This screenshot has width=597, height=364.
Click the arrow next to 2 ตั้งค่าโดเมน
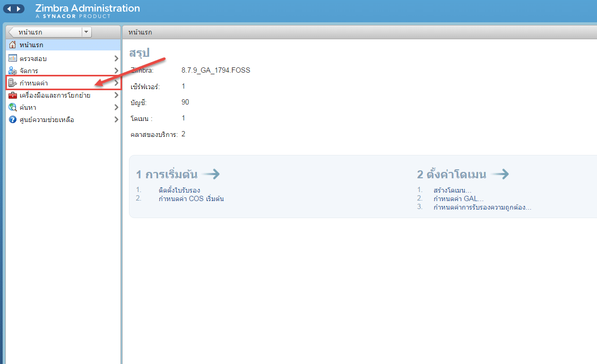(x=500, y=174)
